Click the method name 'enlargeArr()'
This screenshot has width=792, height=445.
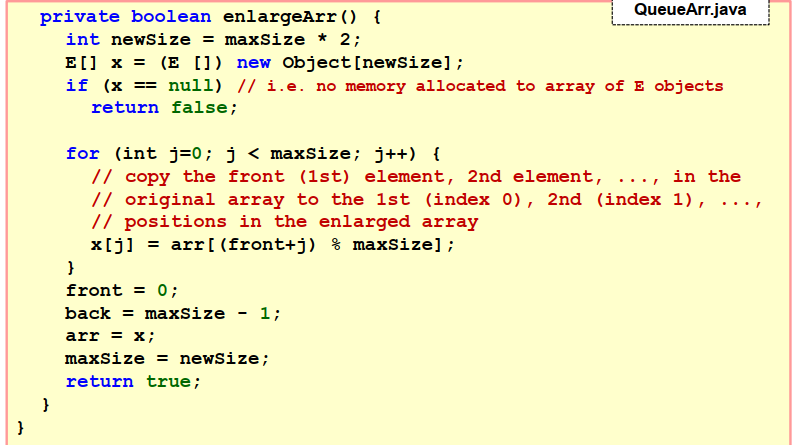(290, 17)
